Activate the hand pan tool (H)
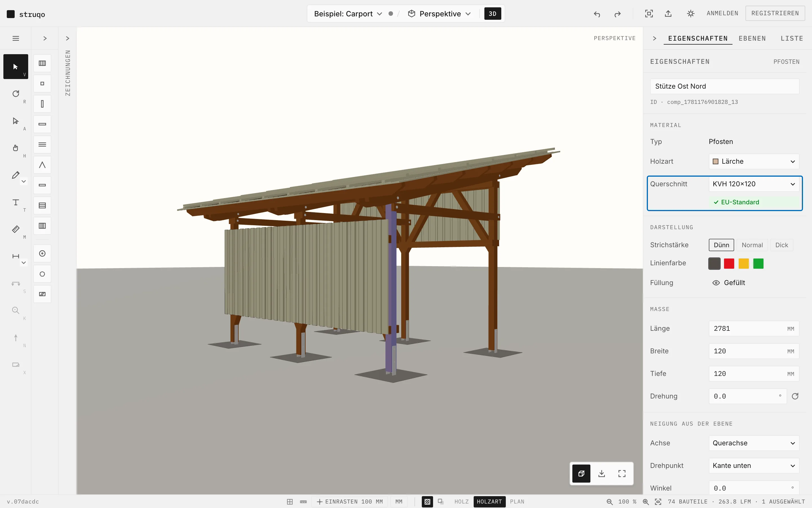 point(16,148)
